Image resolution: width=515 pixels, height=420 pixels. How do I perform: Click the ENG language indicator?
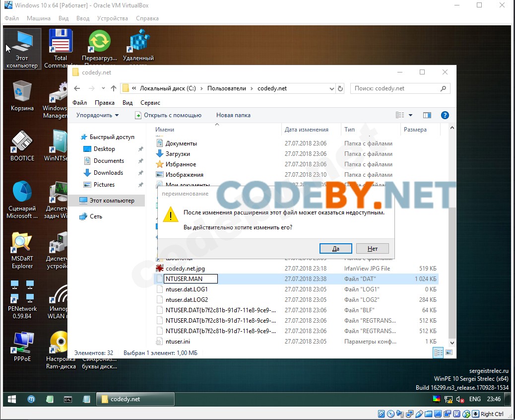click(x=475, y=399)
